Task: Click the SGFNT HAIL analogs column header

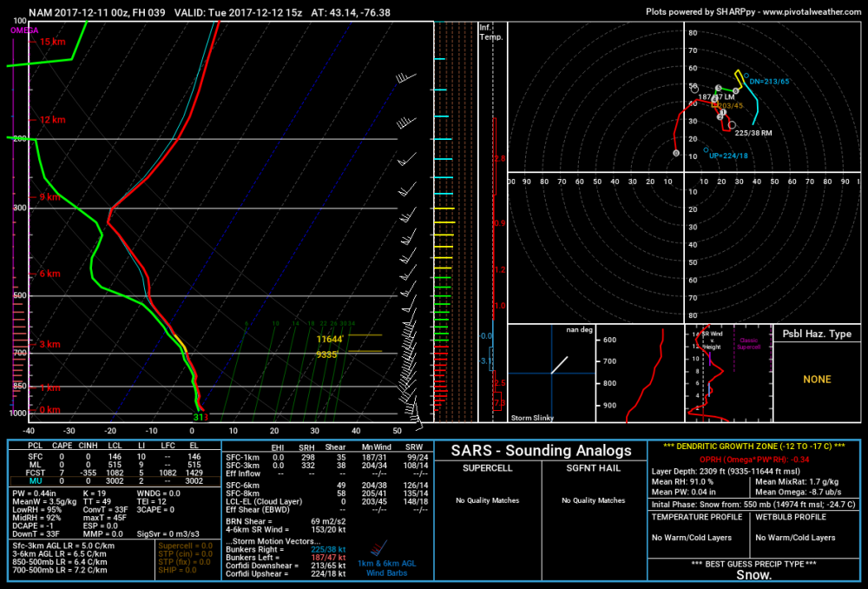Action: tap(593, 468)
